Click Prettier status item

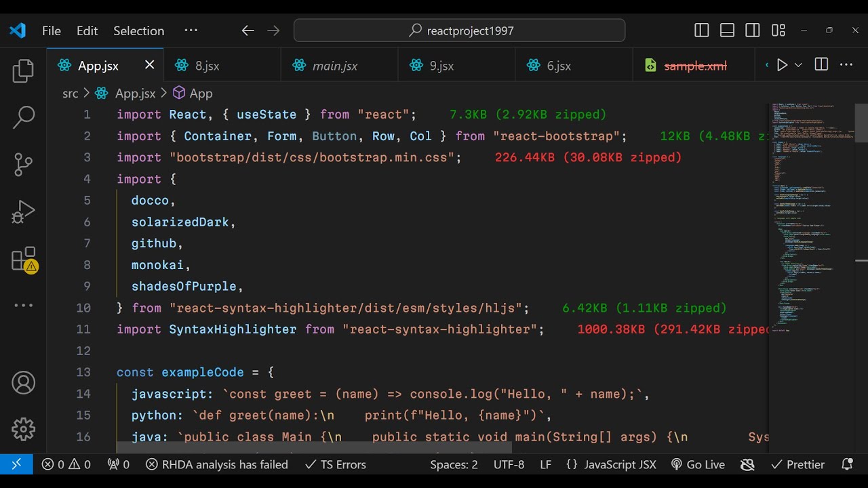pyautogui.click(x=798, y=464)
